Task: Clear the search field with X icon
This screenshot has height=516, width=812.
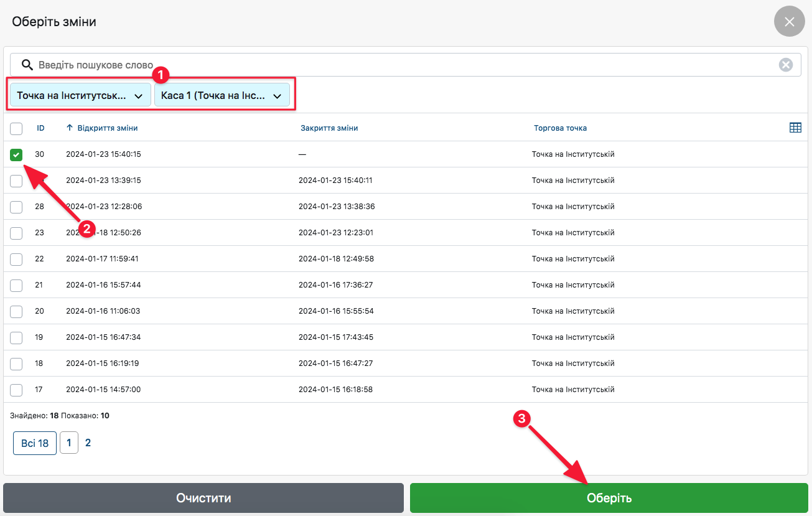Action: [786, 65]
